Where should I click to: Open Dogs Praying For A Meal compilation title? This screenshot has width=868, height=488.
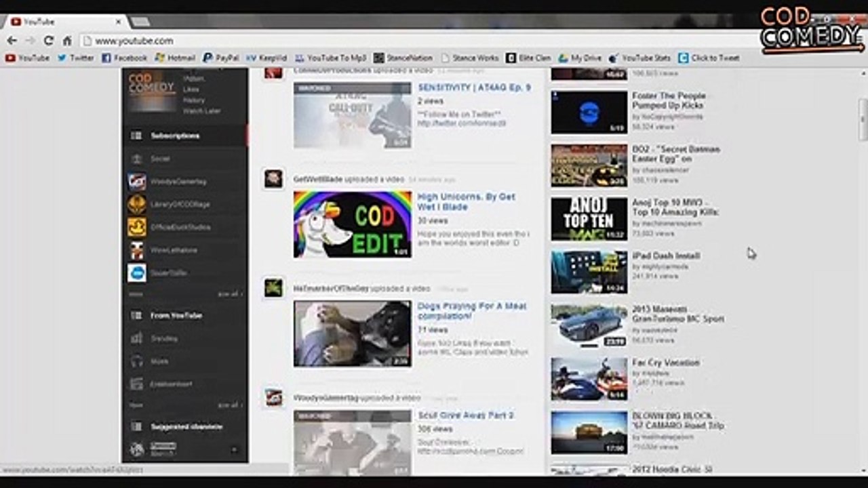click(x=471, y=311)
